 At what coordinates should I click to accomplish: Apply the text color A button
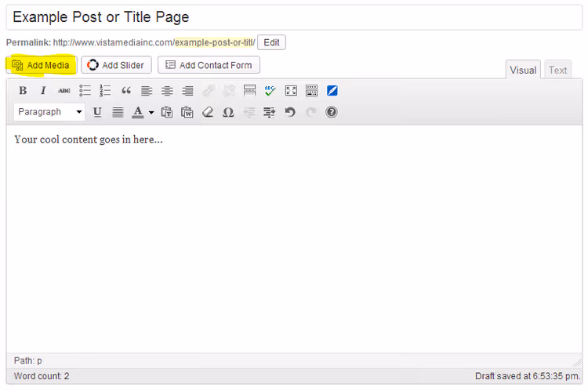tap(138, 112)
